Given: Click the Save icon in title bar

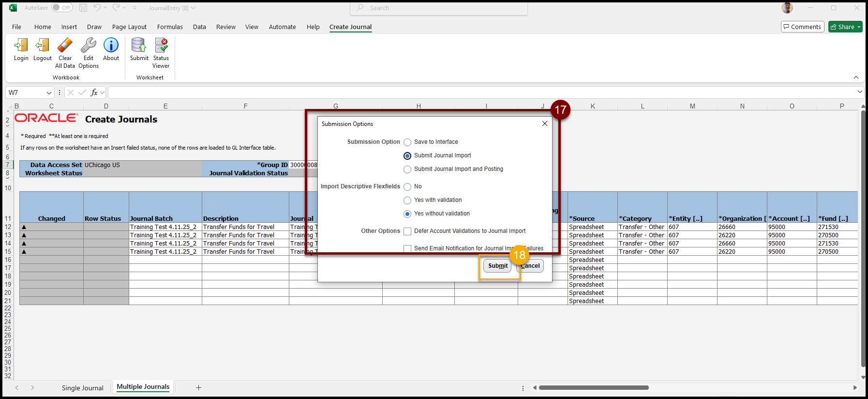Looking at the screenshot, I should point(83,8).
